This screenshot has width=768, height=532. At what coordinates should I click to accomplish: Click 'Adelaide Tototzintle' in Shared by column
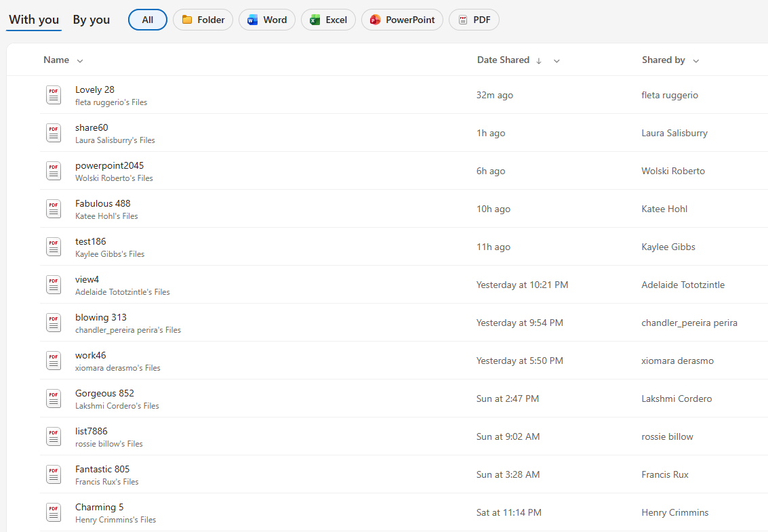(x=683, y=285)
